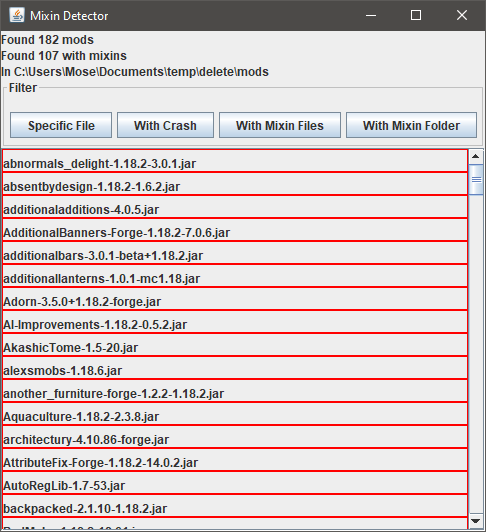486x532 pixels.
Task: Choose alexsmobs-1.18.6.jar entry
Action: [235, 368]
